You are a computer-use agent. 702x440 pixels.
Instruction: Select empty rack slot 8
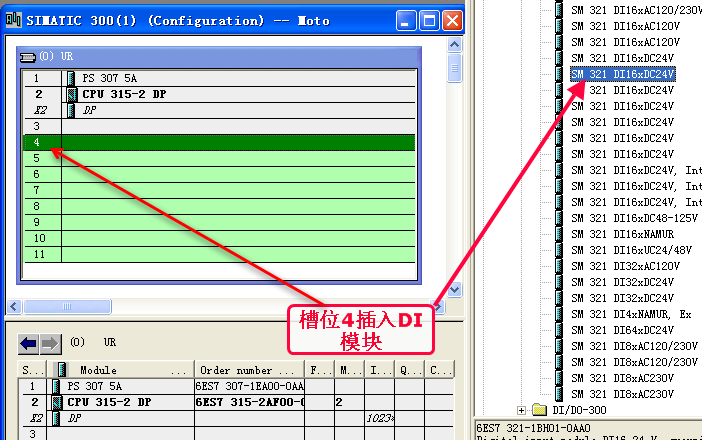point(219,206)
